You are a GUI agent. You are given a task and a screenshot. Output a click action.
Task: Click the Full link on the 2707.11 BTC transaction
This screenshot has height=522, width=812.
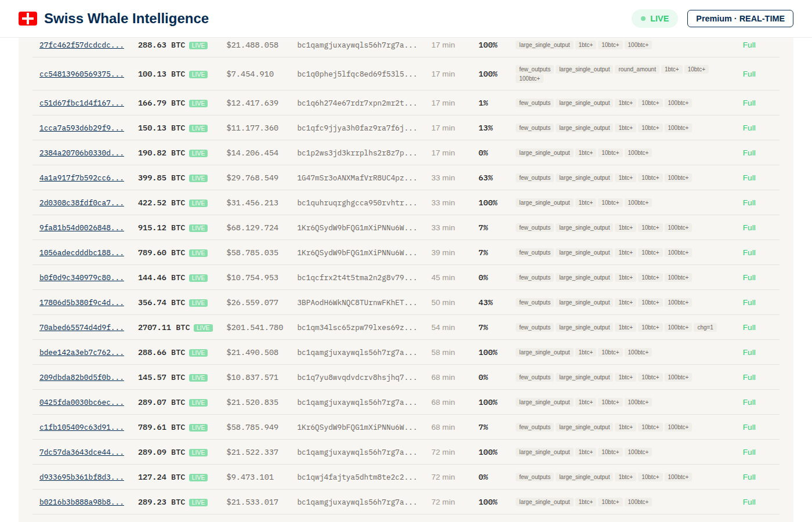click(x=749, y=327)
